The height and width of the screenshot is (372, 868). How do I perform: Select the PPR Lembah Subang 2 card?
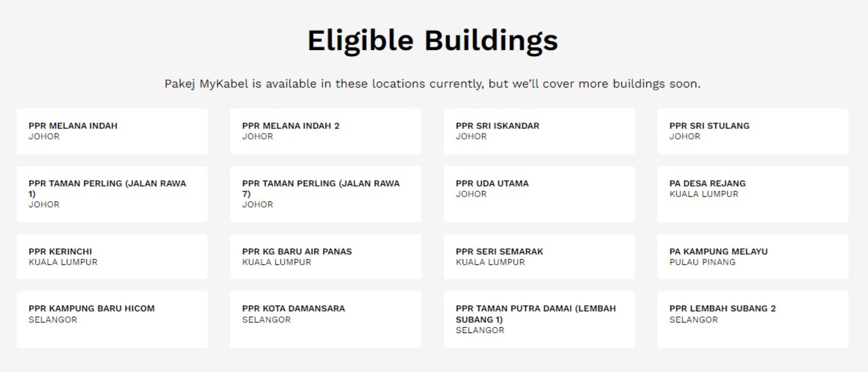click(x=753, y=320)
